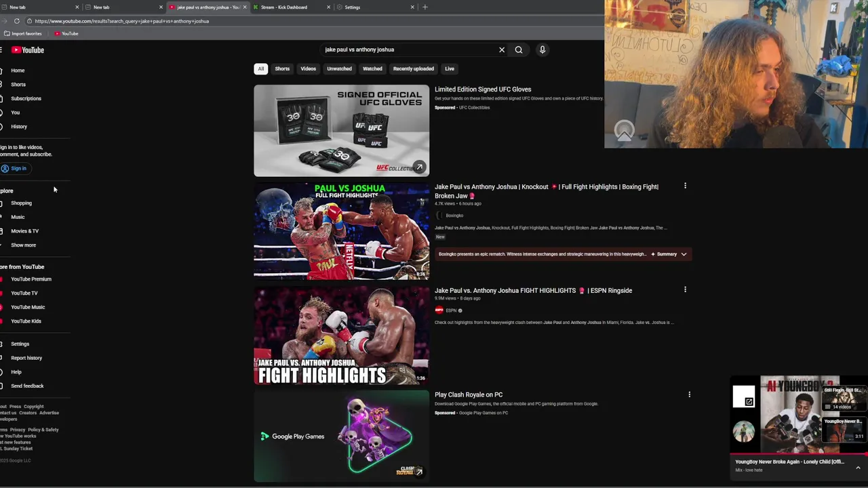Click the Sign in button

point(14,168)
